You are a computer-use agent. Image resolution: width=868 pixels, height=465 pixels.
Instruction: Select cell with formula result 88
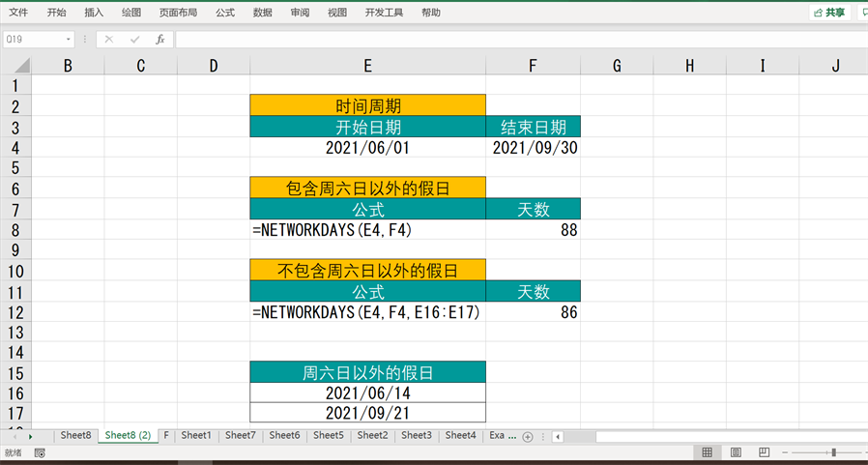(x=533, y=230)
